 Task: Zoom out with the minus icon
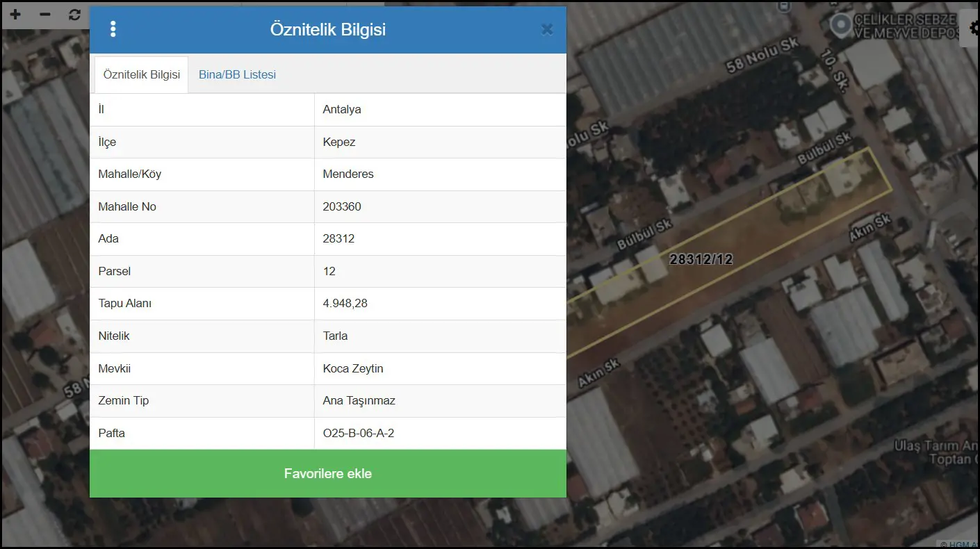point(45,15)
